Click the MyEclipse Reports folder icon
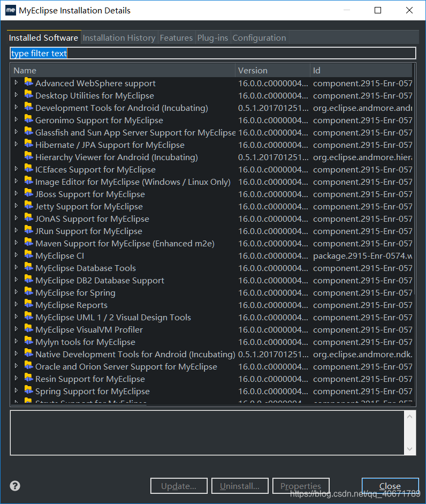The image size is (426, 504). point(28,304)
